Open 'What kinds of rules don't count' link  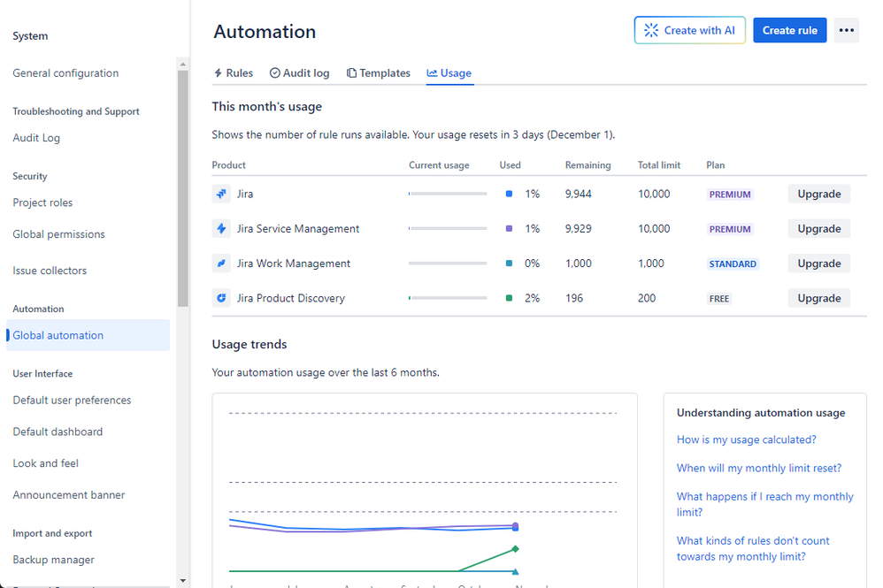[x=753, y=548]
